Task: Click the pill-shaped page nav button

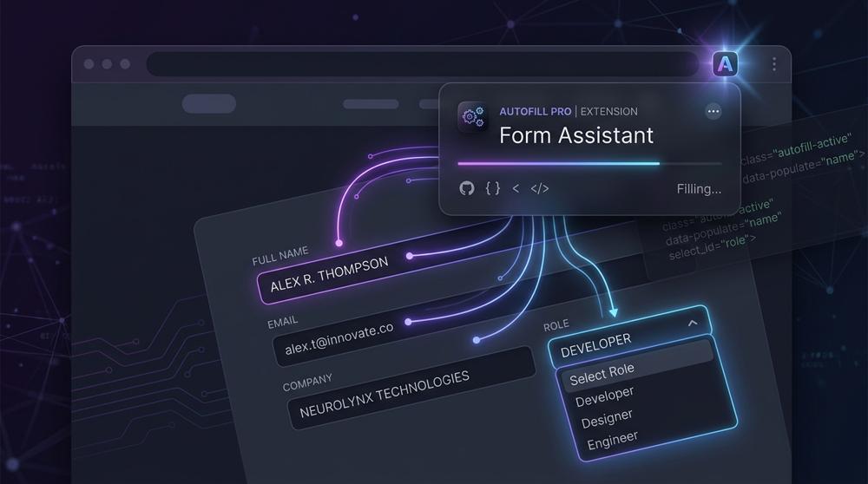Action: 209,103
